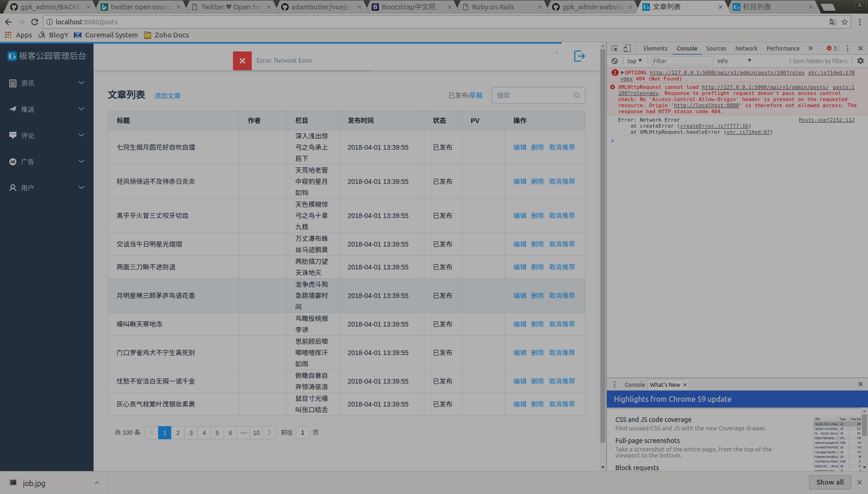
Task: Click the magnifier icon in the search box
Action: click(576, 95)
